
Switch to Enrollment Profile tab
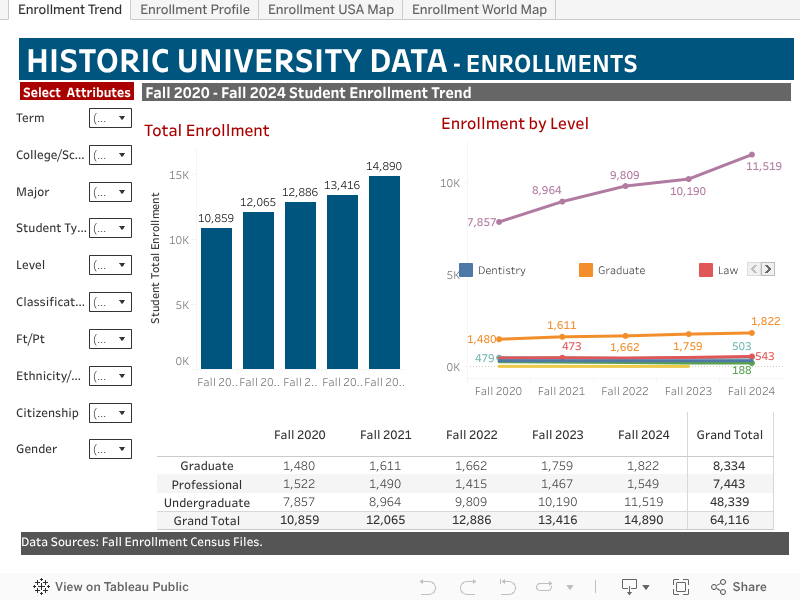coord(195,10)
